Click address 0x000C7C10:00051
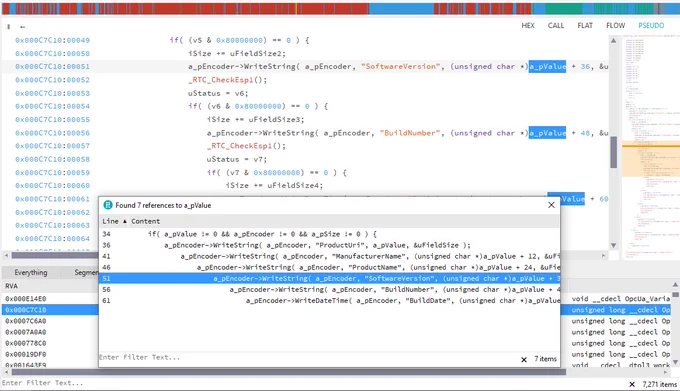 (52, 67)
